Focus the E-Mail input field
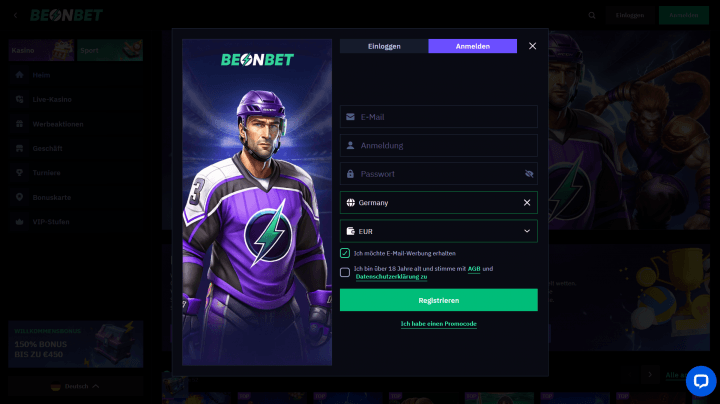This screenshot has height=404, width=720. (x=439, y=117)
